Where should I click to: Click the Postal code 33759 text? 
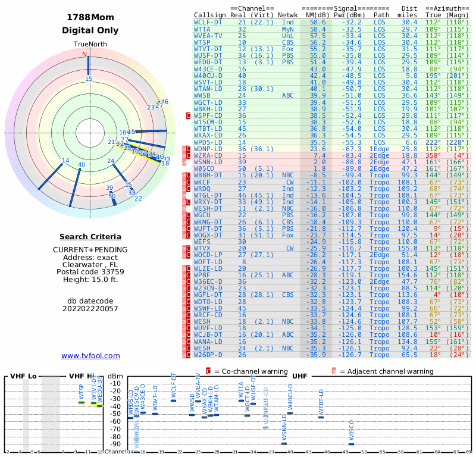[x=90, y=272]
